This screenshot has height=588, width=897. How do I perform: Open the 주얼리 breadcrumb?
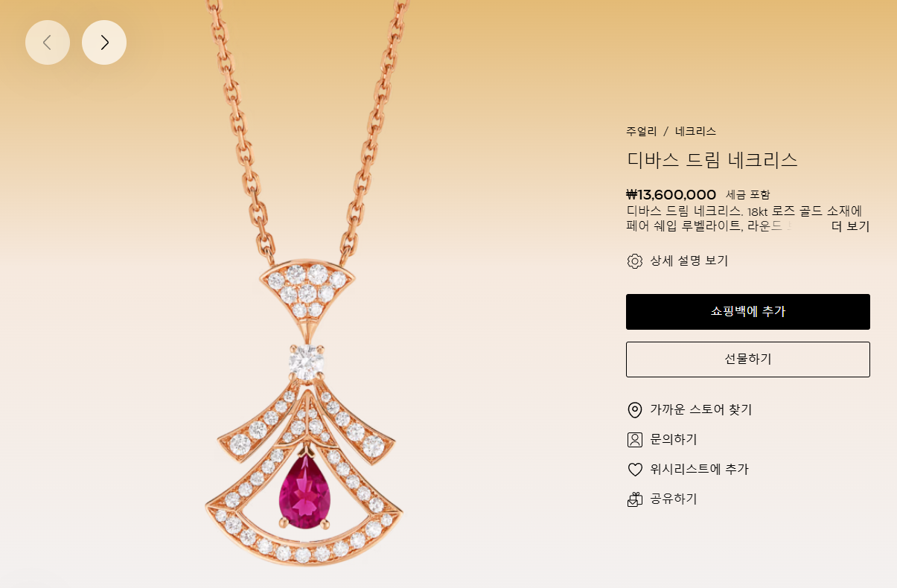[642, 131]
